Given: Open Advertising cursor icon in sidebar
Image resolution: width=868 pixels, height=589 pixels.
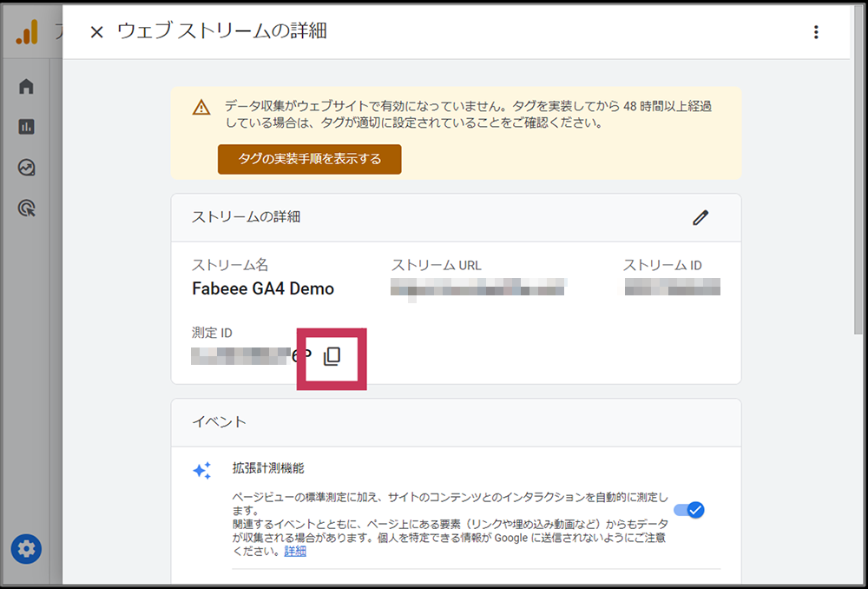Looking at the screenshot, I should (26, 208).
